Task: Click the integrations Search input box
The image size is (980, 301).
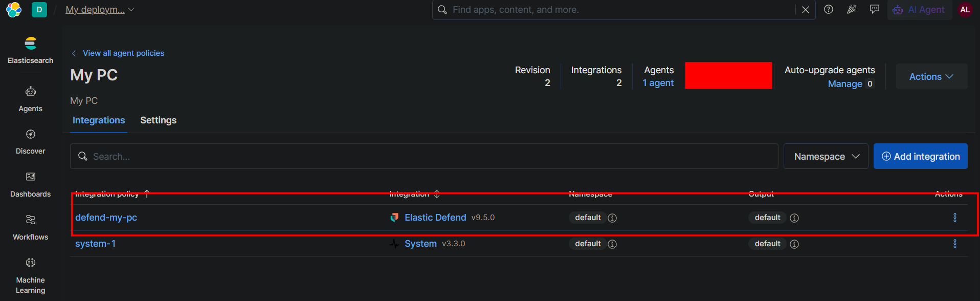Action: pos(424,156)
